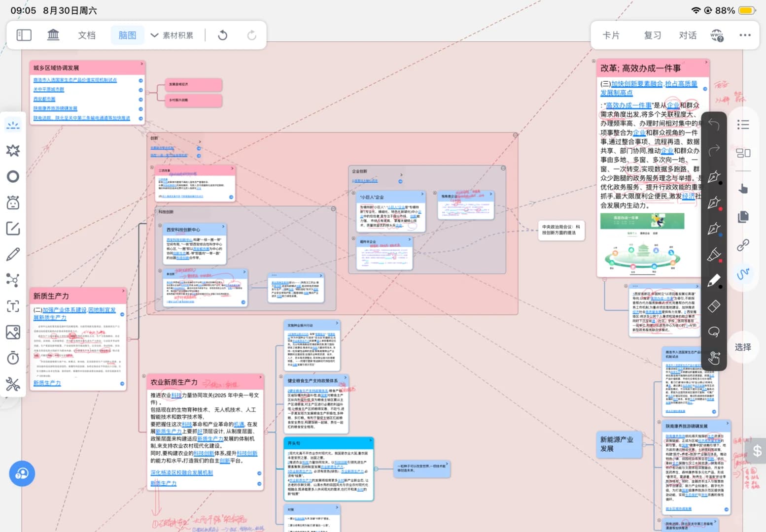Expand chevron on 农业新质生产力 card
Viewport: 766px width, 532px height.
click(261, 377)
